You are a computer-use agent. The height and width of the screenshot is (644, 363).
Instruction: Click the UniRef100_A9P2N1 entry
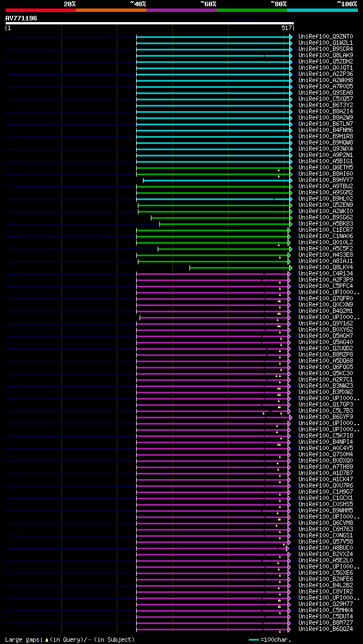(x=326, y=155)
